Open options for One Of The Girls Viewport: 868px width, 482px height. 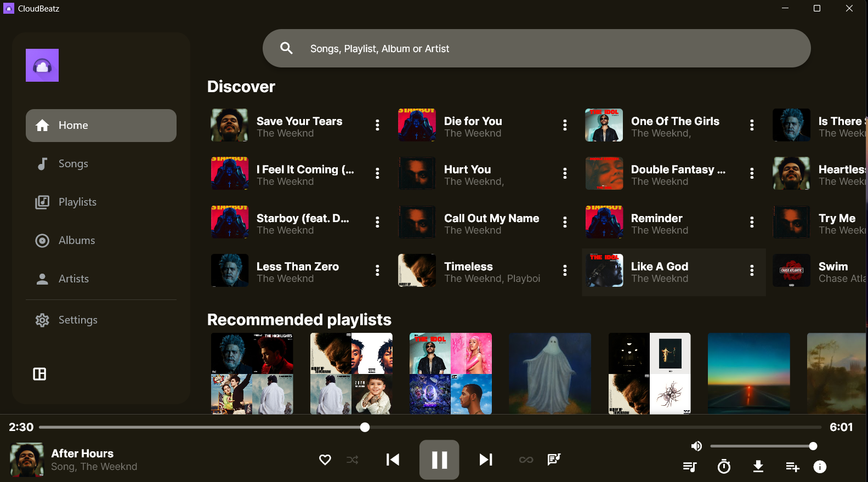click(752, 125)
